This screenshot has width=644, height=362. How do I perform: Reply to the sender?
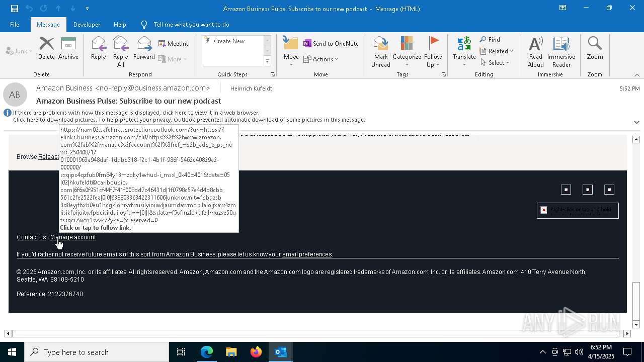pyautogui.click(x=99, y=49)
